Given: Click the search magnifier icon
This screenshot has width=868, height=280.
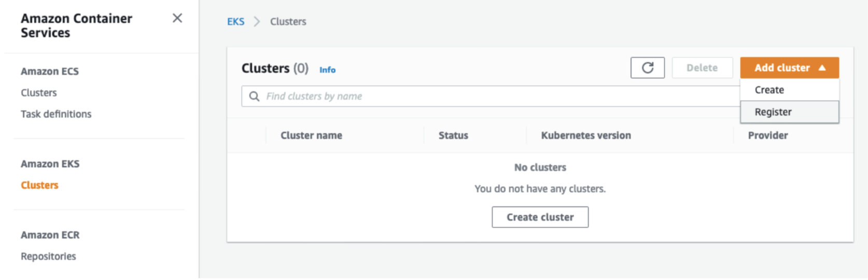Looking at the screenshot, I should coord(254,96).
